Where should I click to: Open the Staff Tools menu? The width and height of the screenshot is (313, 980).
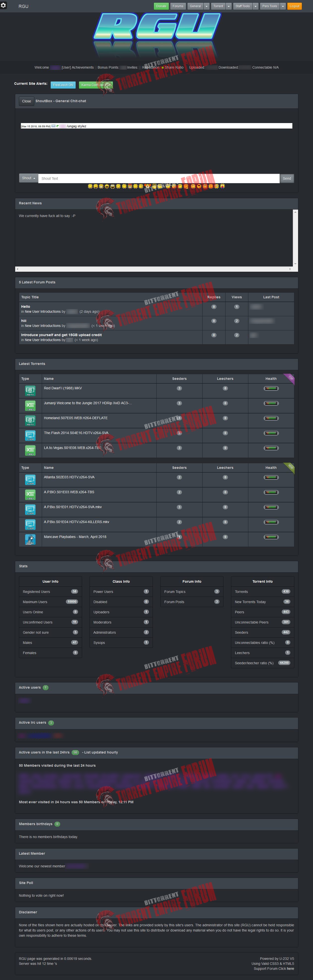coord(243,6)
